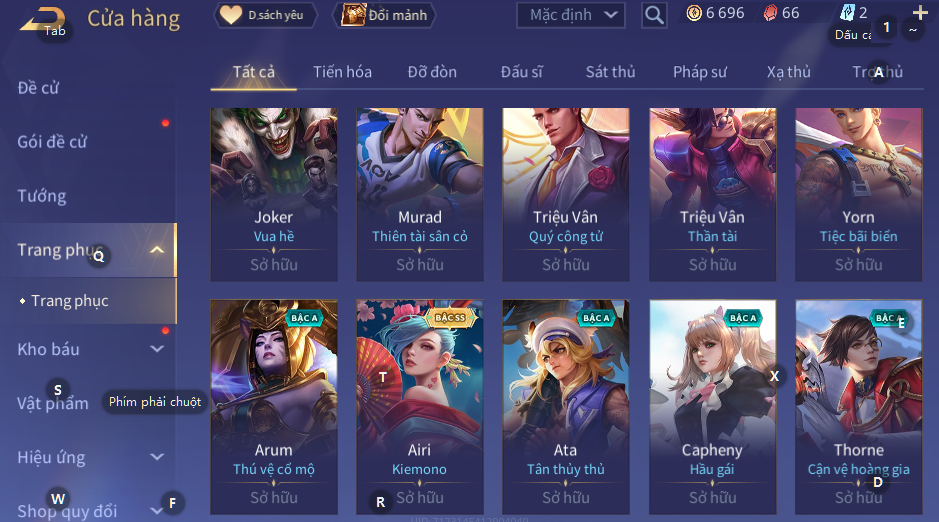The width and height of the screenshot is (939, 522).
Task: Click the back arrow icon near Tab
Action: [42, 20]
